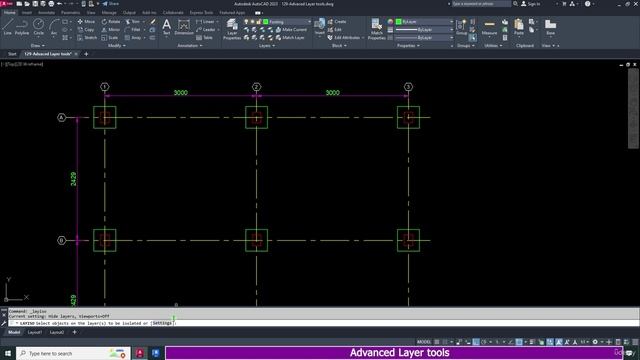Click the Move tool in Modify
The width and height of the screenshot is (640, 360).
86,22
